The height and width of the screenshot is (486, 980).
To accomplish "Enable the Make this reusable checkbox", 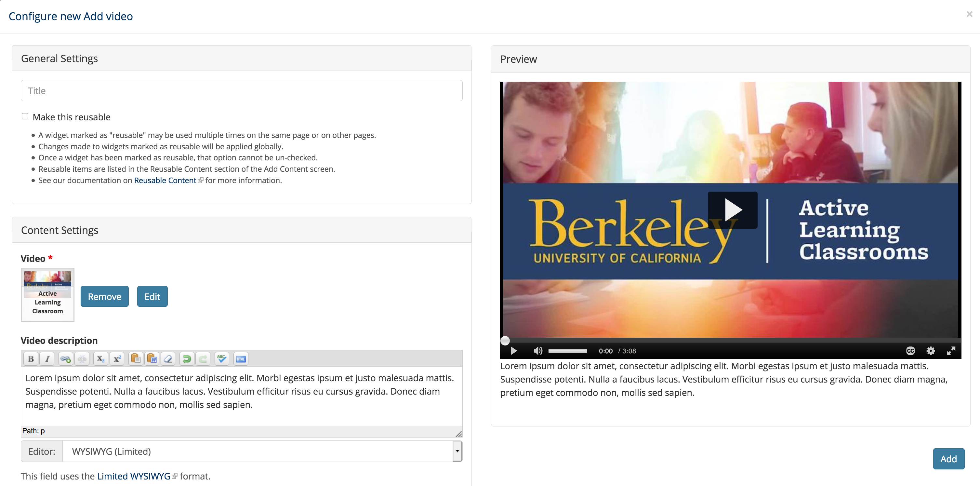I will point(25,116).
